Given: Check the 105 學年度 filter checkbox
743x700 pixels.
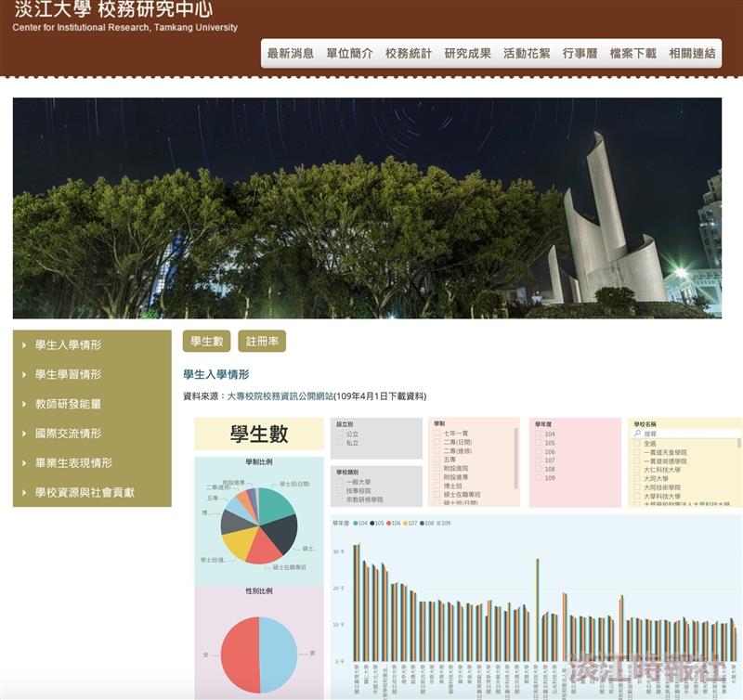Looking at the screenshot, I should point(539,443).
